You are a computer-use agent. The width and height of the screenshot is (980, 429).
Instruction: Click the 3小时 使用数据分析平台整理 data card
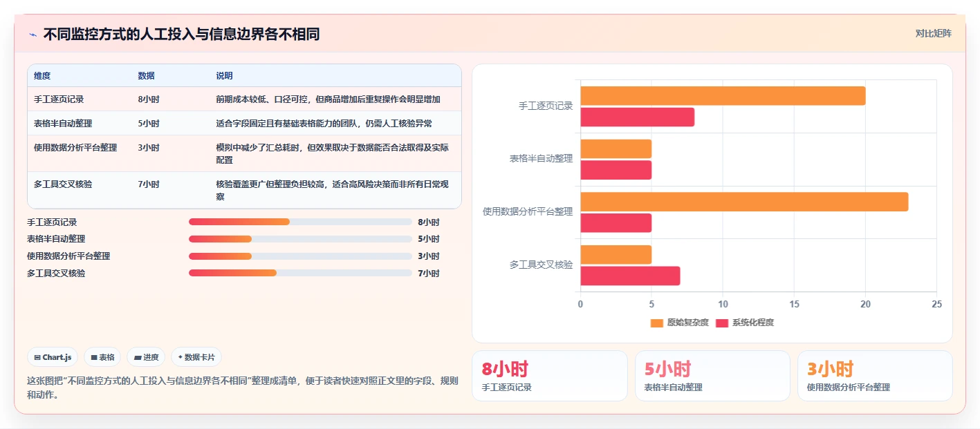[x=875, y=376]
